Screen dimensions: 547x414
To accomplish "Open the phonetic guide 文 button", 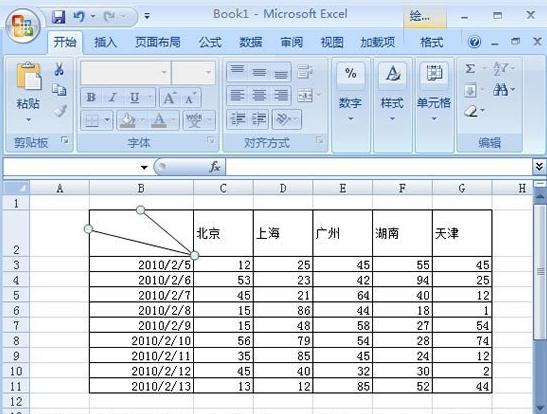I will point(194,120).
